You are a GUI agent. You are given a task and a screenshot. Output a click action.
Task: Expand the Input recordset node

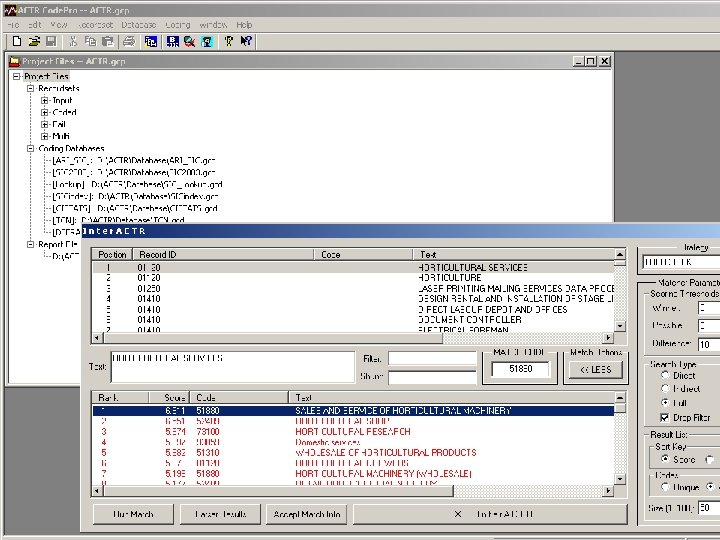pyautogui.click(x=45, y=101)
